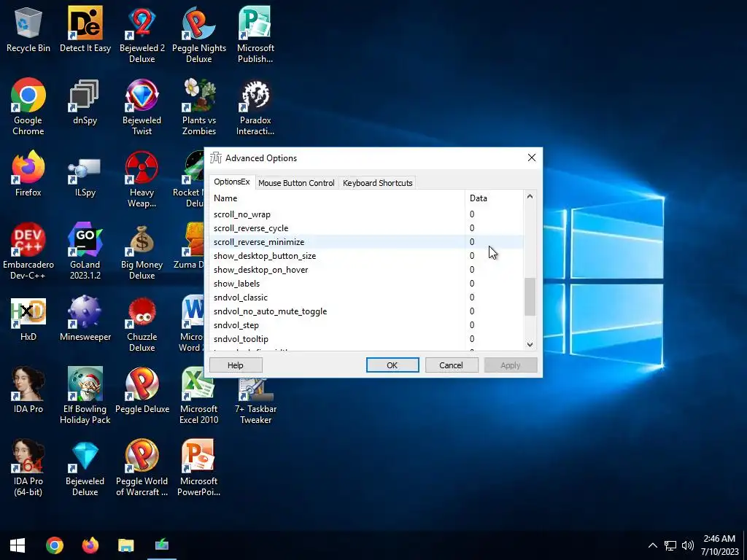The width and height of the screenshot is (747, 560).
Task: Click Data value of sndvol_classic row
Action: [x=472, y=297]
